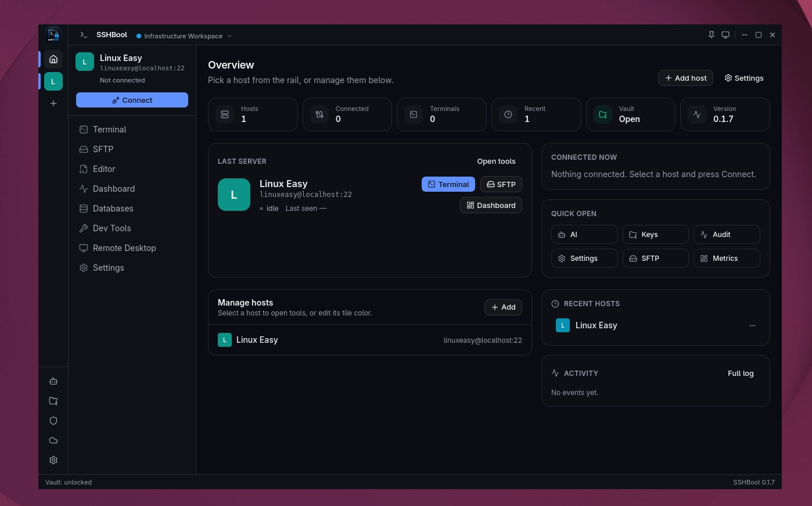Click the Open tools label
The image size is (812, 506).
tap(496, 162)
